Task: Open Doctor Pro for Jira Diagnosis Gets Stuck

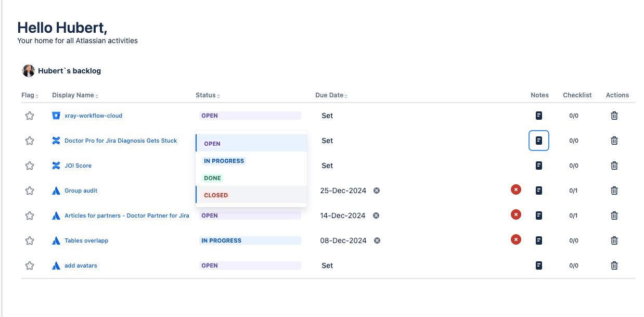Action: 121,141
